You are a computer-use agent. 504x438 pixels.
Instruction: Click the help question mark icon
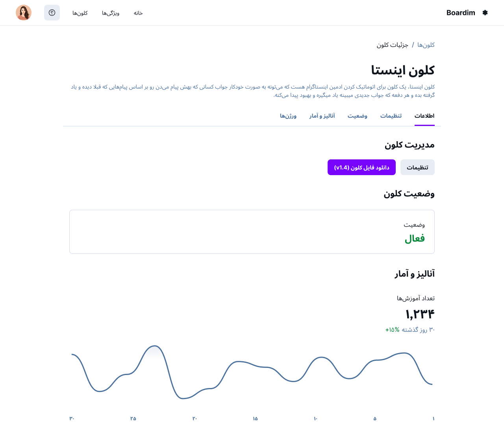(x=52, y=13)
